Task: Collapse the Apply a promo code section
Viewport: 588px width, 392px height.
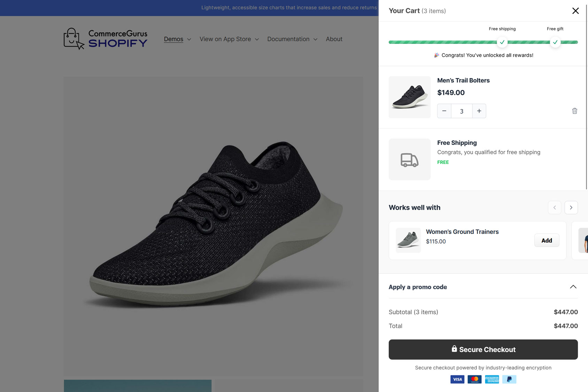Action: click(573, 287)
